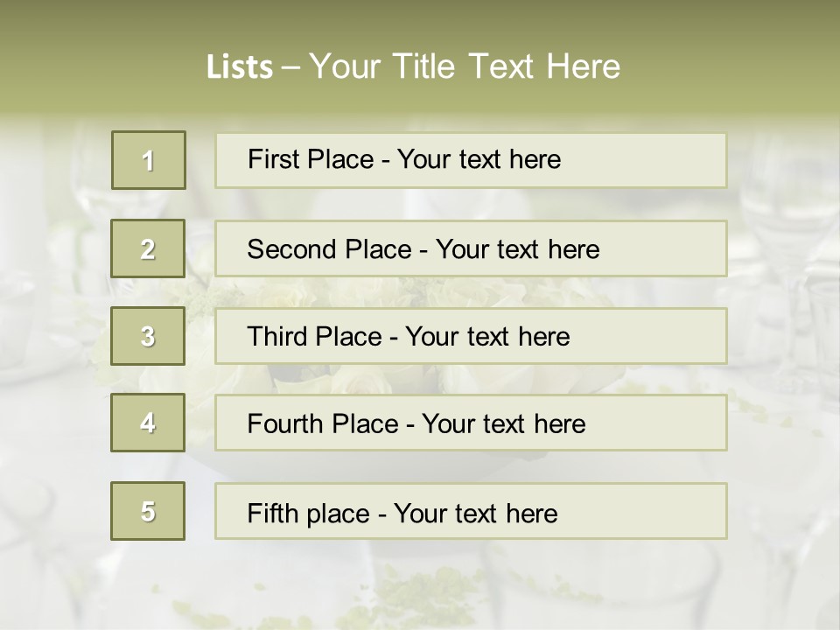Click the 'Third Place - Your text here' bar
This screenshot has height=630, width=840.
point(471,336)
